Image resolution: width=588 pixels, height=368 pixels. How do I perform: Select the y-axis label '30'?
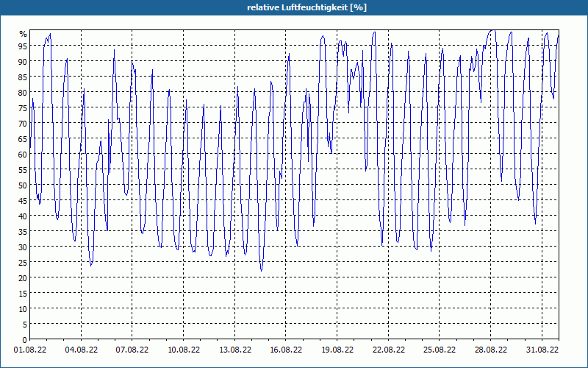pyautogui.click(x=23, y=247)
